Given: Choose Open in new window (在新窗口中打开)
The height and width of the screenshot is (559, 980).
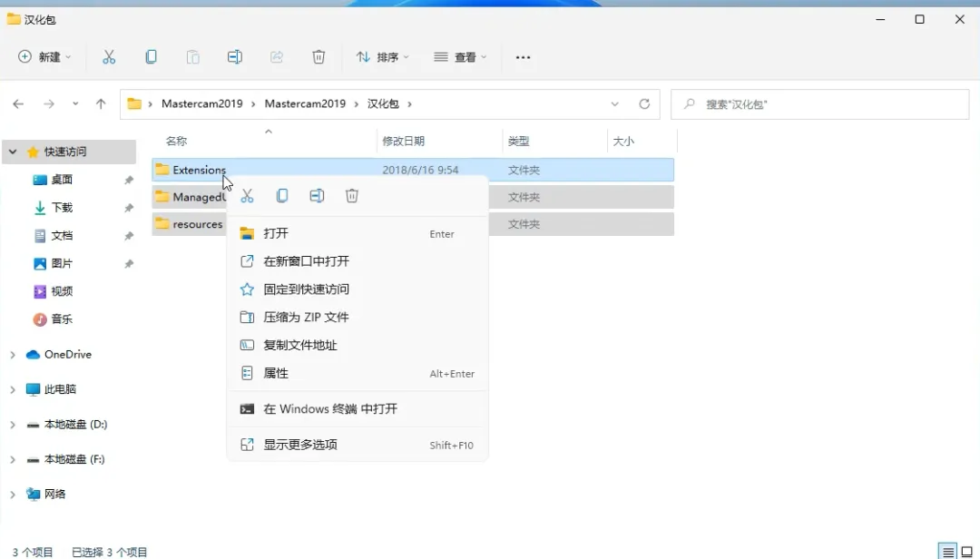Looking at the screenshot, I should tap(357, 261).
